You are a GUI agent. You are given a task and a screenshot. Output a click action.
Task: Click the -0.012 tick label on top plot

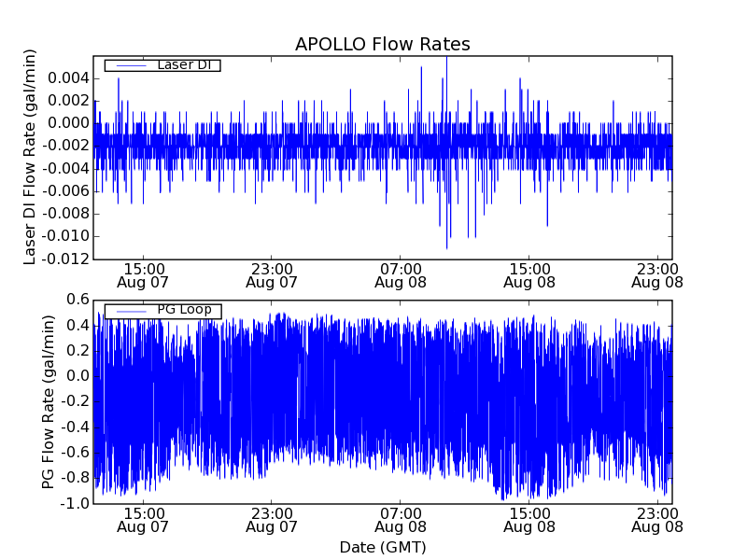(x=65, y=259)
